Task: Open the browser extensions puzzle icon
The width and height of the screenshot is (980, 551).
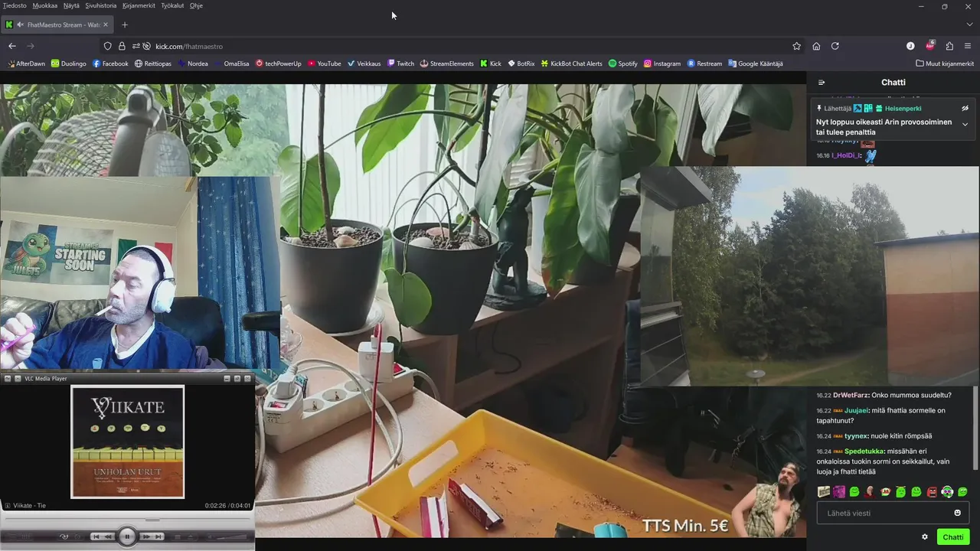Action: tap(949, 46)
